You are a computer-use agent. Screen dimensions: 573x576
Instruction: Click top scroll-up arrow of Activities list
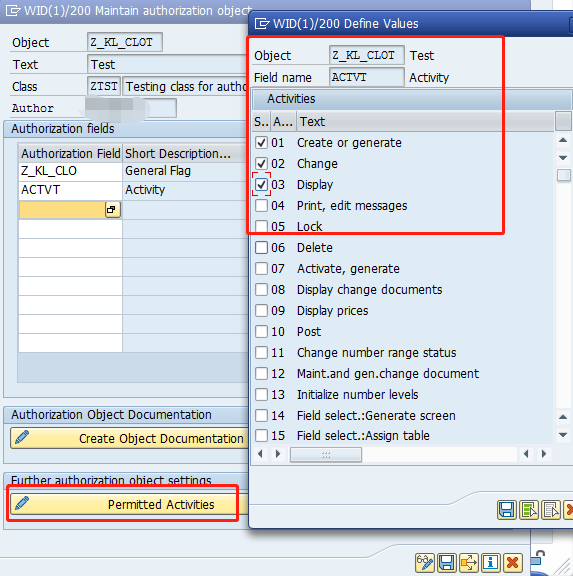coord(563,140)
